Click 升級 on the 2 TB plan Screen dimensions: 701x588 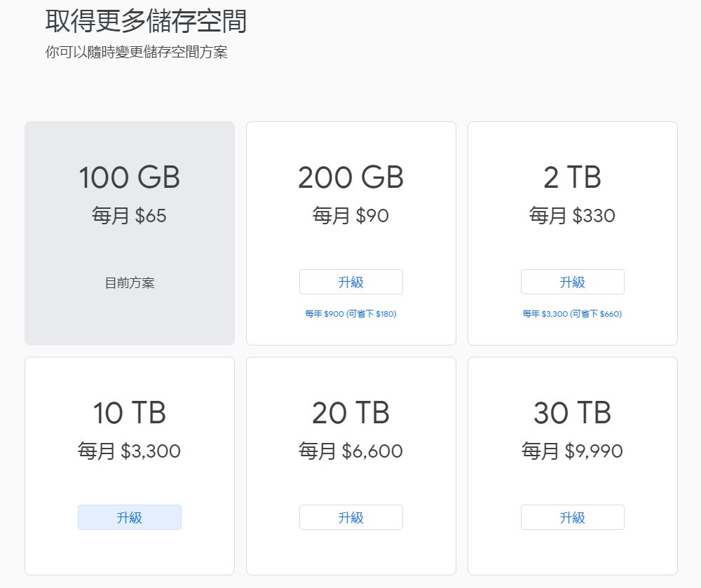click(x=572, y=282)
